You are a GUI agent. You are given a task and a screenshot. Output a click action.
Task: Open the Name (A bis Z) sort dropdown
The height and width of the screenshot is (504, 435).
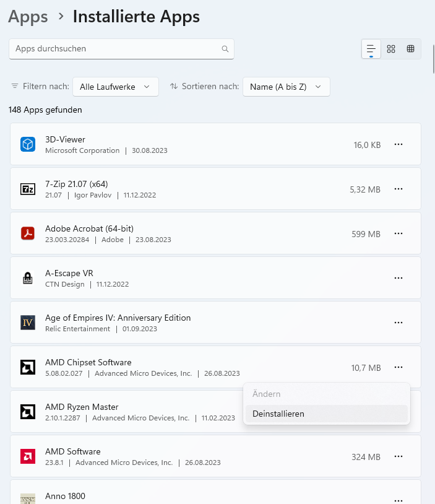coord(286,87)
